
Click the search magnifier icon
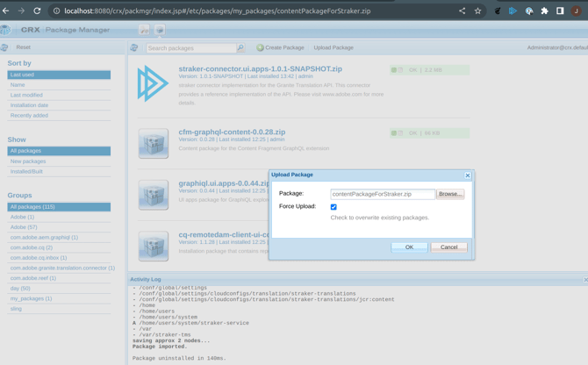(x=240, y=48)
